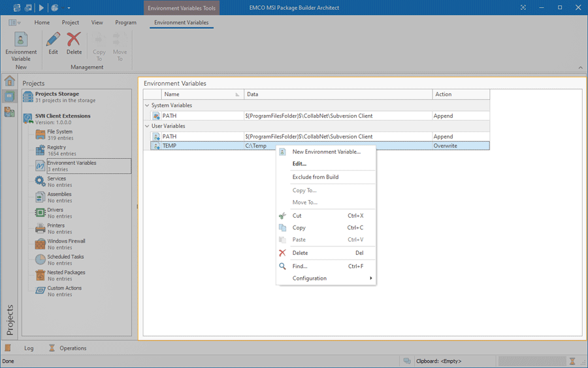Click the Clipboard: <Empty> status text
Viewport: 588px width, 368px height.
[x=439, y=361]
